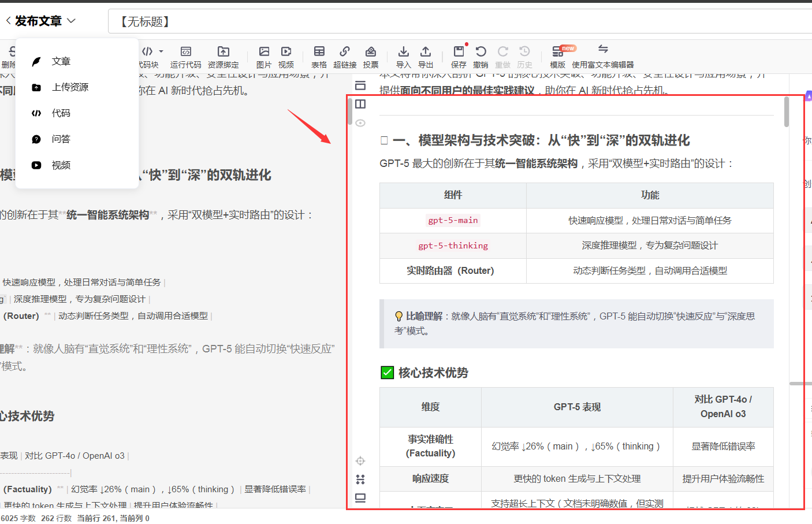Click the 响应速度 table cell
The width and height of the screenshot is (812, 524).
tap(430, 478)
